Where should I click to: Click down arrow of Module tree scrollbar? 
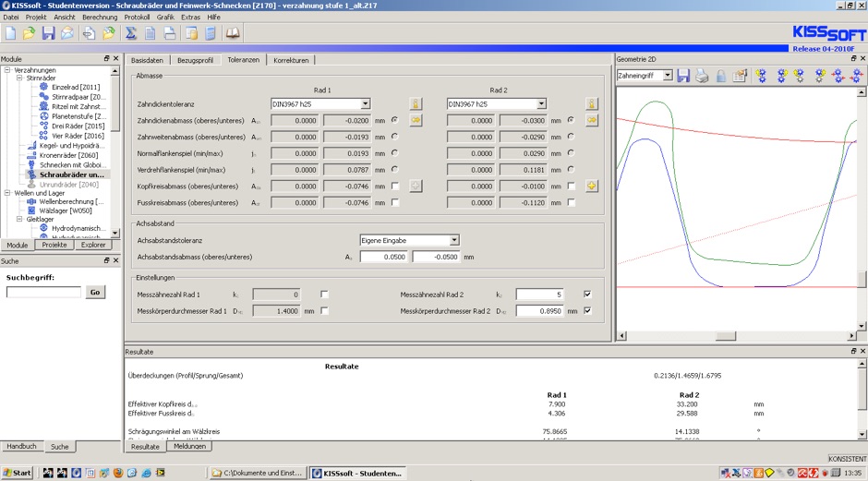tap(115, 233)
